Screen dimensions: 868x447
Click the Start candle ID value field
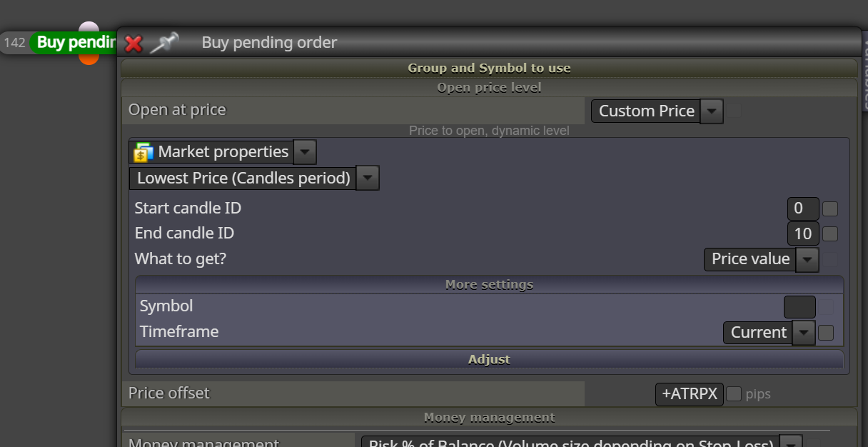(x=802, y=209)
